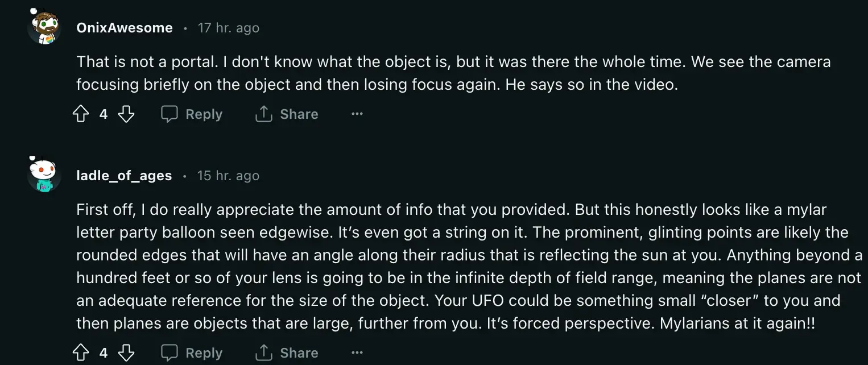This screenshot has height=365, width=868.
Task: Open more options menu on ladle_of_ages' comment
Action: [357, 353]
